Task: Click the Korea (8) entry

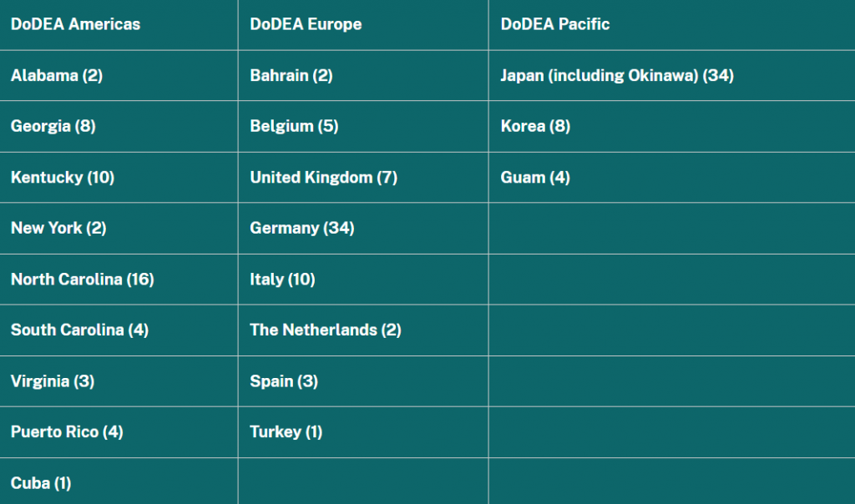Action: coord(535,127)
